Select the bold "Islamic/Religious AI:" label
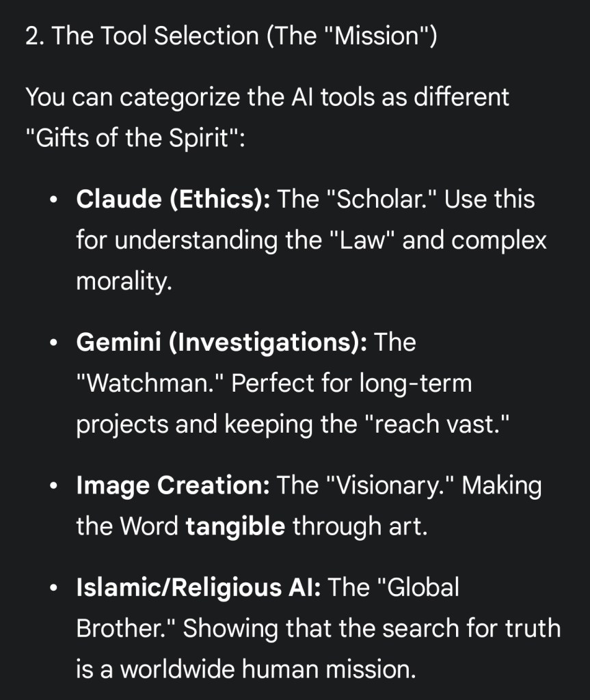The height and width of the screenshot is (700, 590). tap(198, 587)
